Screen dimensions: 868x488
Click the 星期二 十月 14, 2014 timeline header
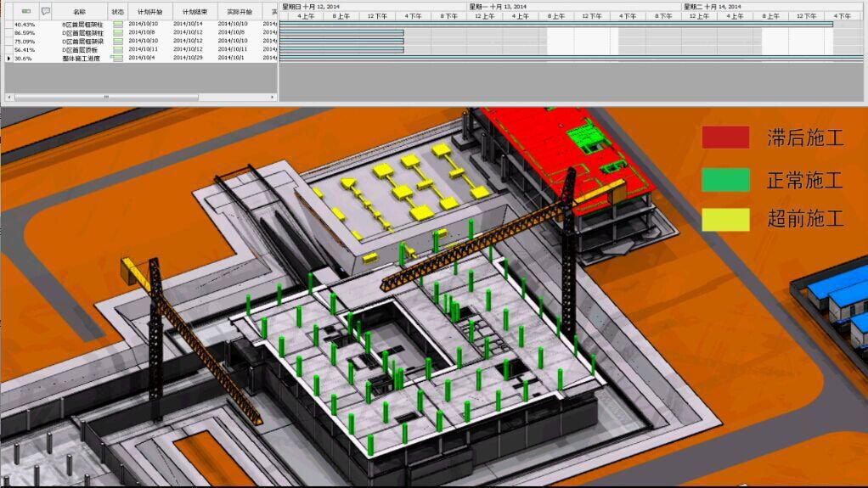tap(712, 7)
